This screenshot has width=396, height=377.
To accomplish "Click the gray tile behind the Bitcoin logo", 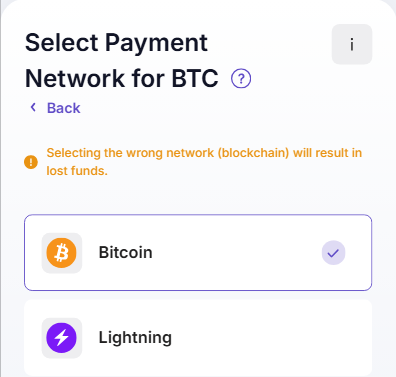I will (x=62, y=253).
